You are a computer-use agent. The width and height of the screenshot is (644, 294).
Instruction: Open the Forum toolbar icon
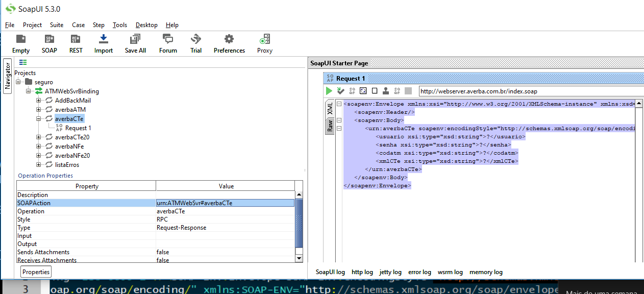pos(168,44)
